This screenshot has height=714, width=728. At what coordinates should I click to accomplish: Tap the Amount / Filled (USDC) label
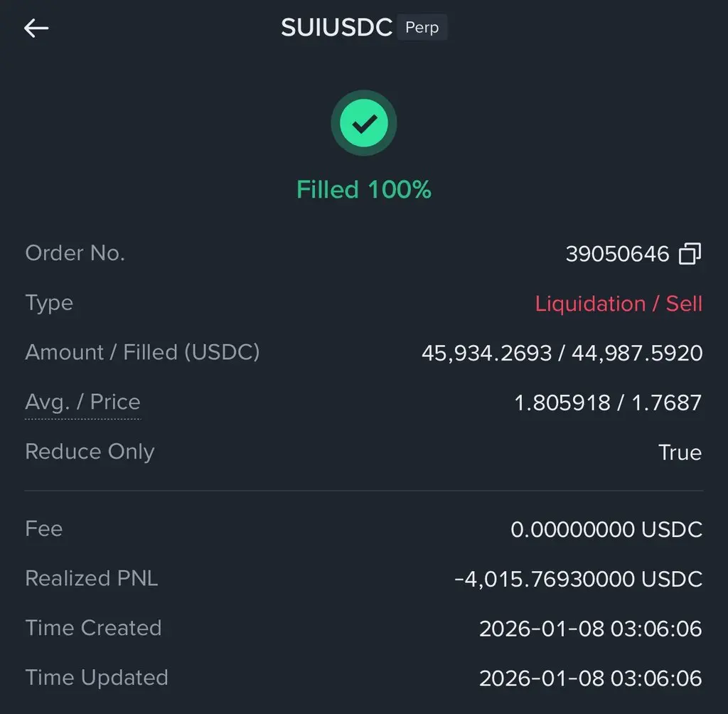(142, 352)
